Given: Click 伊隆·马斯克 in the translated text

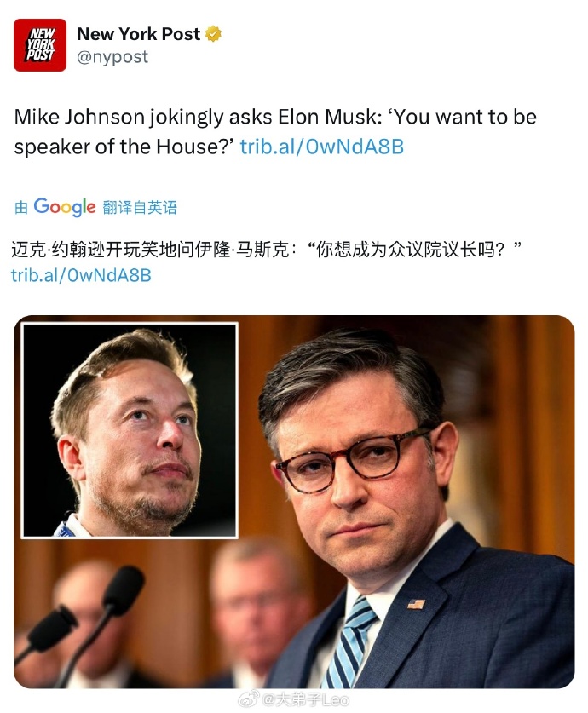Looking at the screenshot, I should point(241,250).
